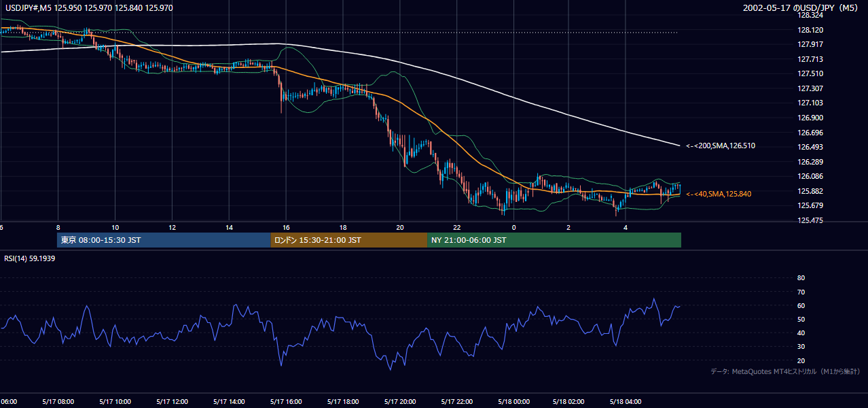Click price axis value 125.882
The height and width of the screenshot is (408, 868).
point(810,191)
